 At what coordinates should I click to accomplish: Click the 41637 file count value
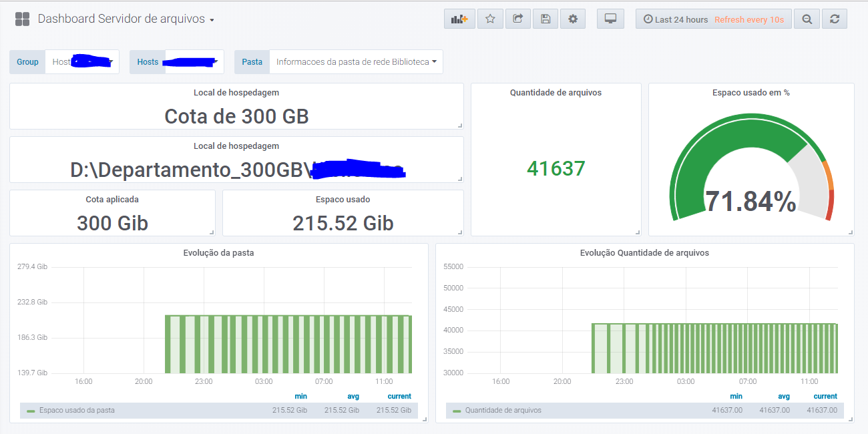pos(556,168)
